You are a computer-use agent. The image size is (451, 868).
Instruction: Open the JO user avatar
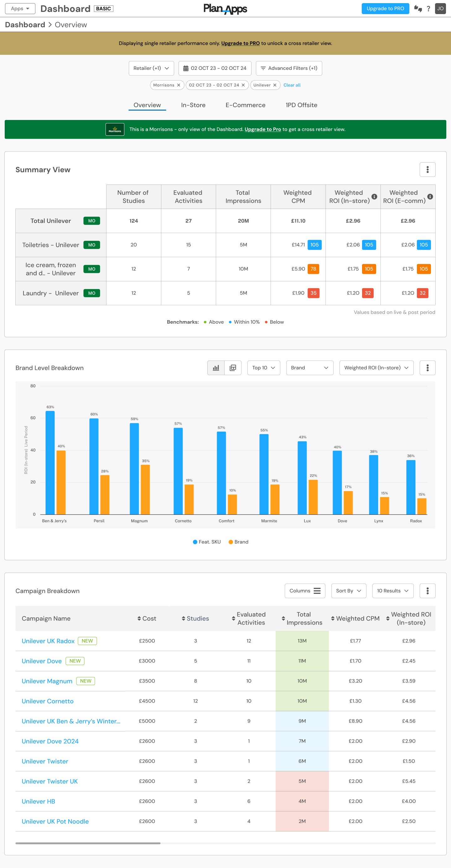click(x=440, y=8)
